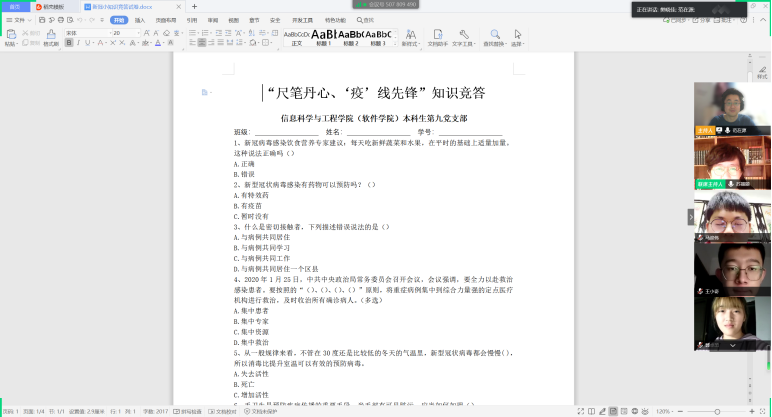This screenshot has width=772, height=417.
Task: Collapse the video participant panel arrow
Action: (x=690, y=216)
